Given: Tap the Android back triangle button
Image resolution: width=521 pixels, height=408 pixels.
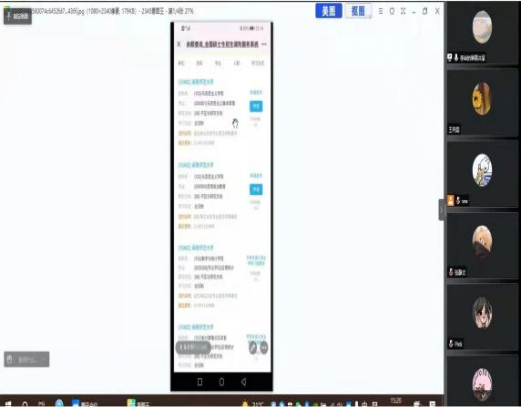Looking at the screenshot, I should [x=244, y=382].
